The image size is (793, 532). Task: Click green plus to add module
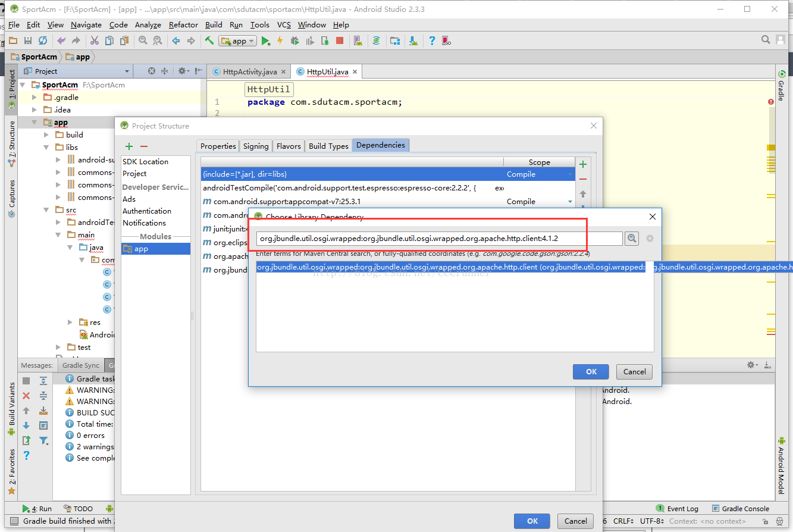129,146
